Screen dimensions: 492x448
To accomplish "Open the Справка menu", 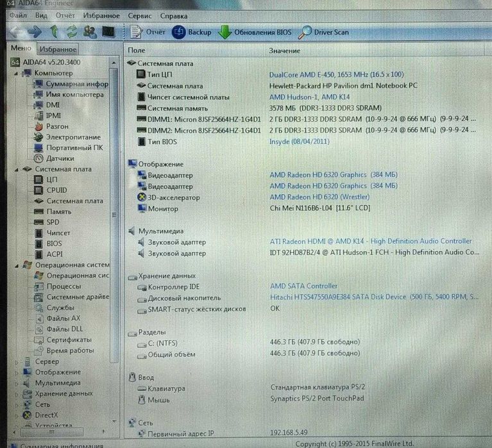I will coord(174,16).
